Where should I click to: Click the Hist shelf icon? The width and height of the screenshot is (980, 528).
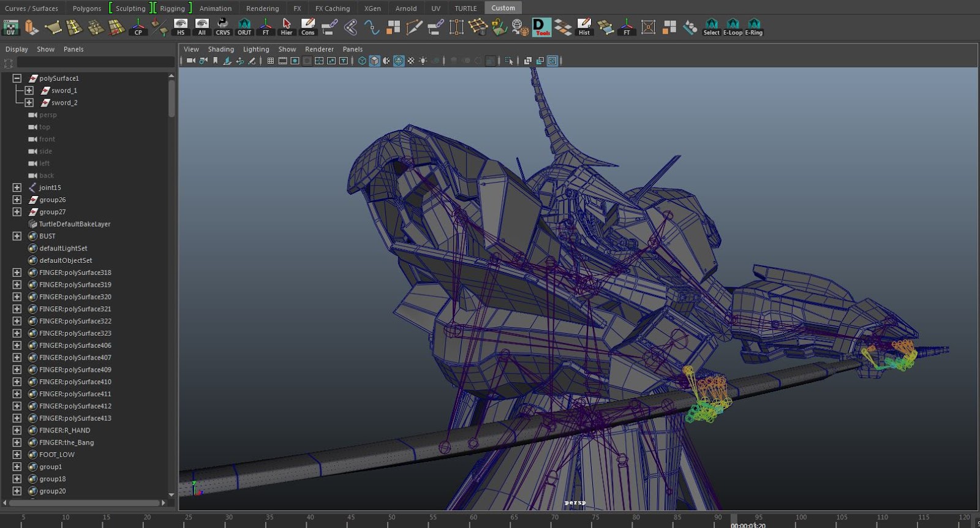(x=584, y=28)
